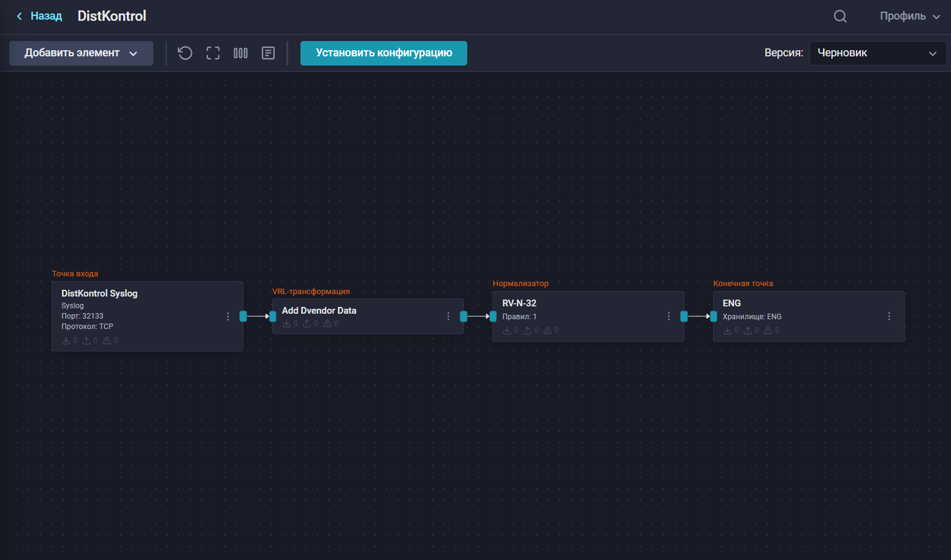Screen dimensions: 951x560
Task: Click Правил: 1 text
Action: pyautogui.click(x=519, y=317)
